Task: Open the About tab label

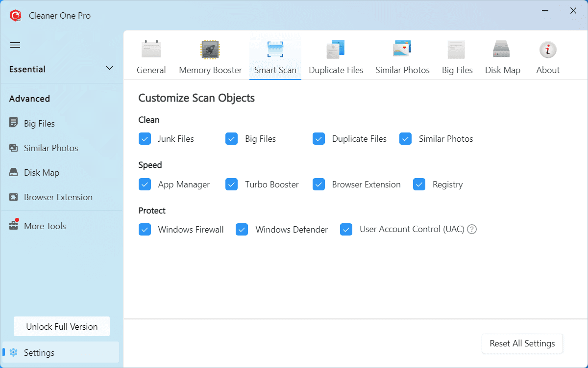Action: click(548, 70)
